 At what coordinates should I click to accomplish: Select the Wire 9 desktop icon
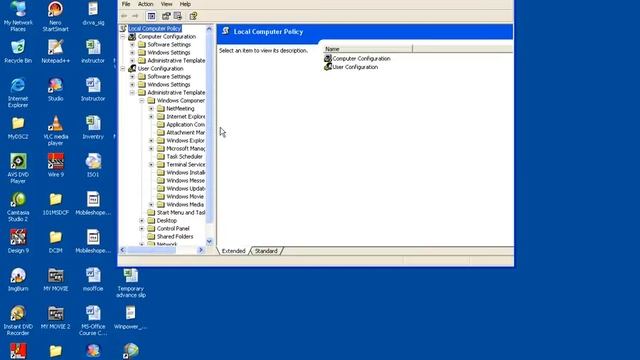point(56,165)
